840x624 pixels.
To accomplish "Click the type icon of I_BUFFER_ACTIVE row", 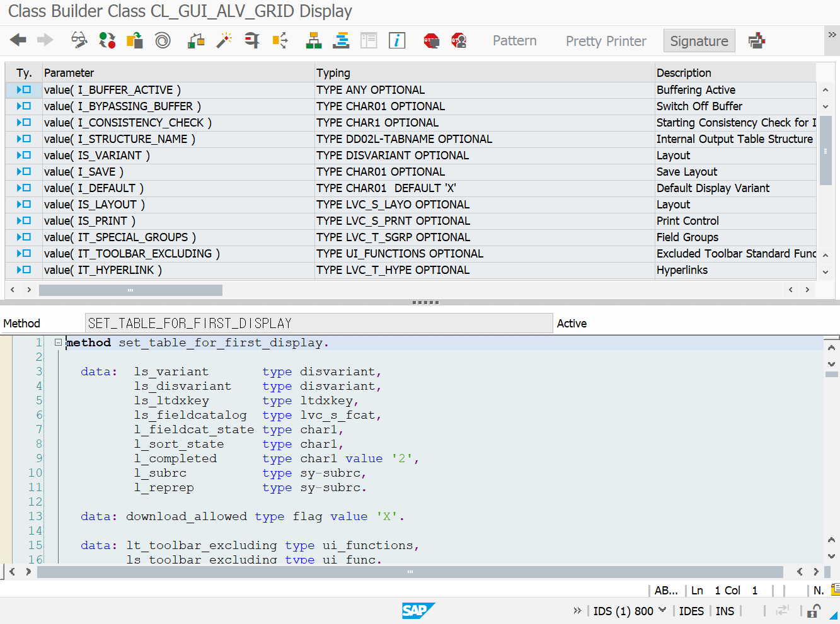I will (24, 90).
